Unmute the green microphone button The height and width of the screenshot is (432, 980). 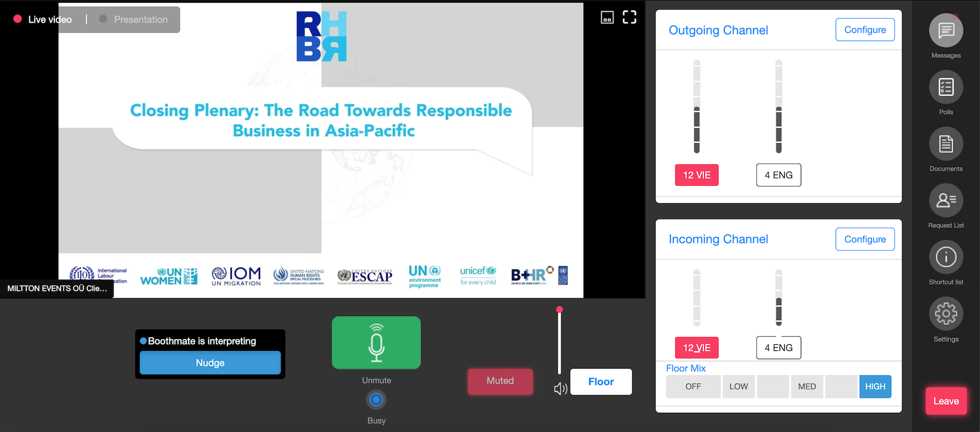point(376,343)
